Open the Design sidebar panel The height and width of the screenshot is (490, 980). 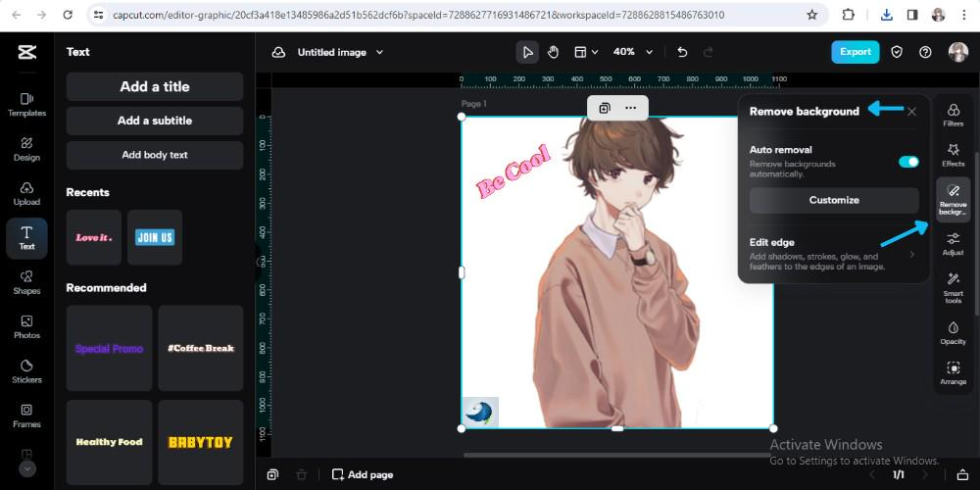(x=26, y=149)
